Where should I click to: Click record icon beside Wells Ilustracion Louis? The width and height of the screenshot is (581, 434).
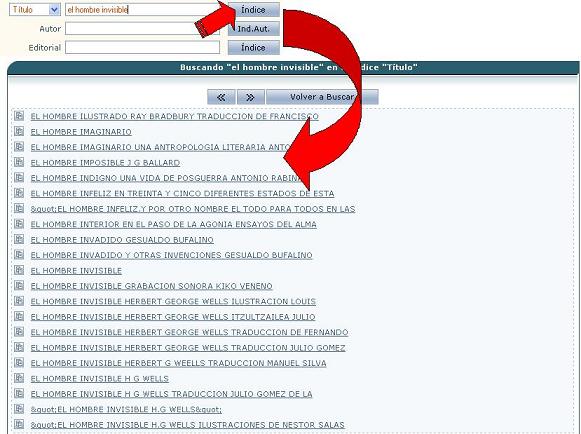click(19, 301)
